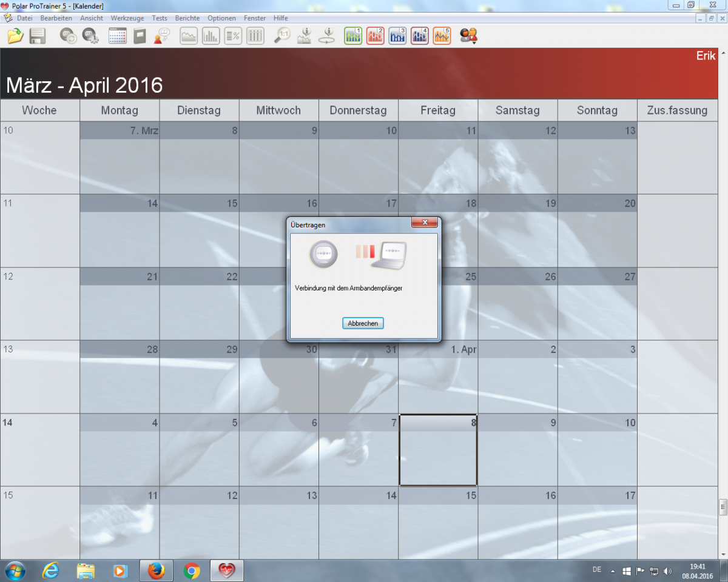Close the Übertragen dialog with X
728x582 pixels.
tap(425, 222)
